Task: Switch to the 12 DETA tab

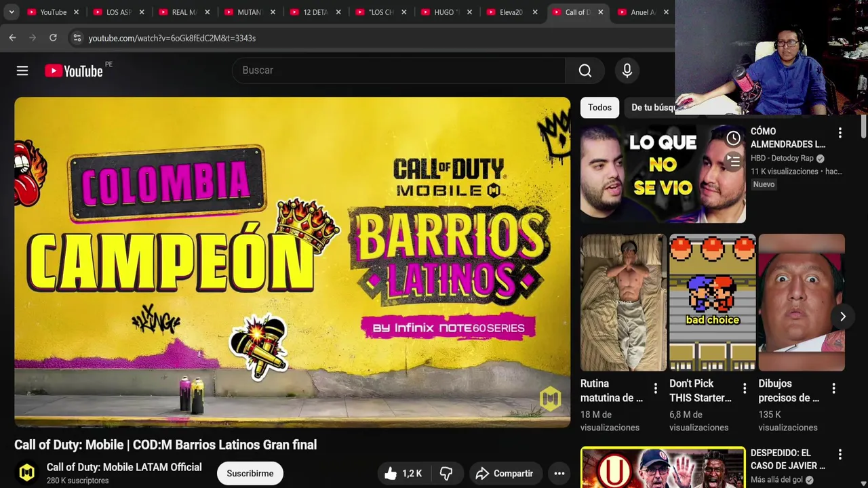Action: (315, 12)
